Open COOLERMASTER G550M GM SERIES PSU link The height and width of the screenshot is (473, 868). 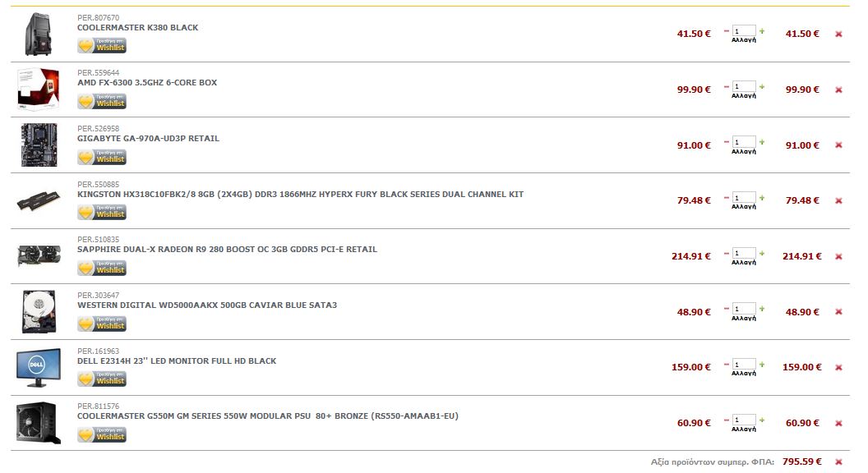[x=268, y=416]
